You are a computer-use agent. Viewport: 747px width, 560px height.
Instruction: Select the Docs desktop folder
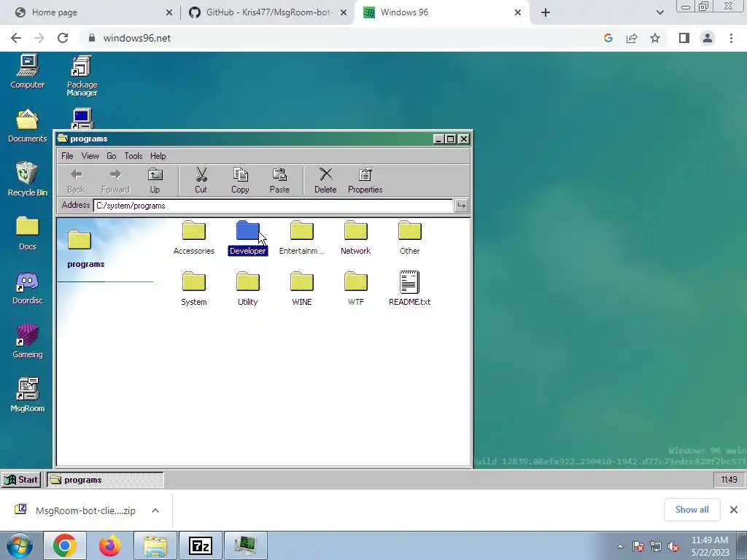coord(28,233)
